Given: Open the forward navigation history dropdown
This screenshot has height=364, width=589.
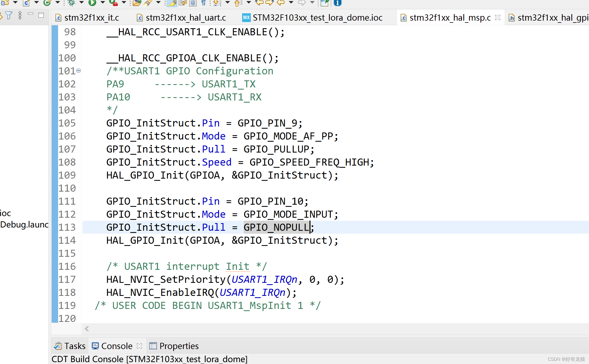Looking at the screenshot, I should point(312,3).
